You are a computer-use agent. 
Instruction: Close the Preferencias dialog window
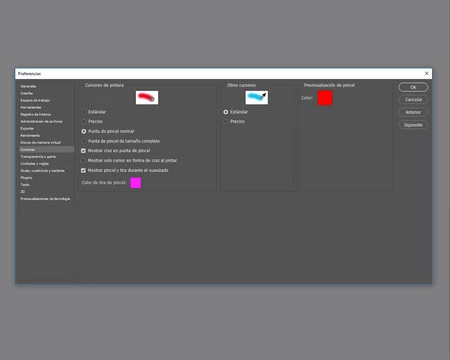point(426,73)
